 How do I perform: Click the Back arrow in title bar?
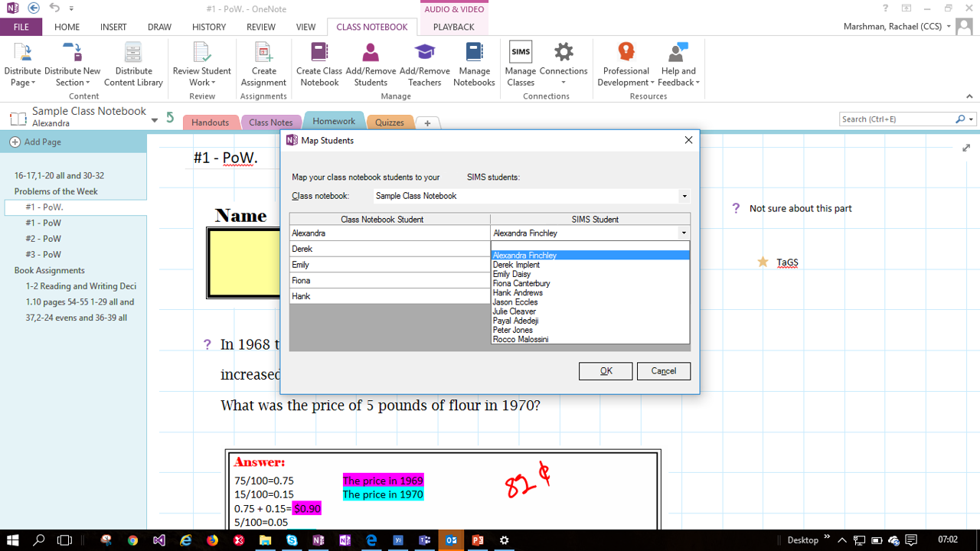[33, 8]
